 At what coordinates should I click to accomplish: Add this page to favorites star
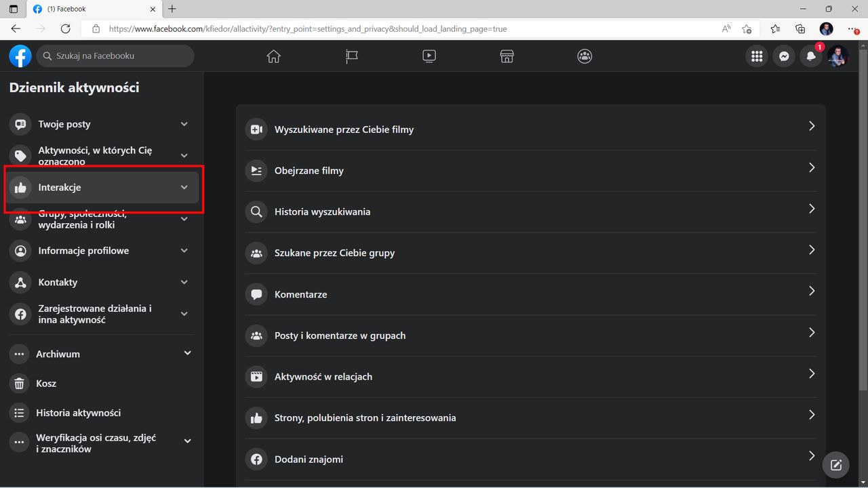coord(747,28)
